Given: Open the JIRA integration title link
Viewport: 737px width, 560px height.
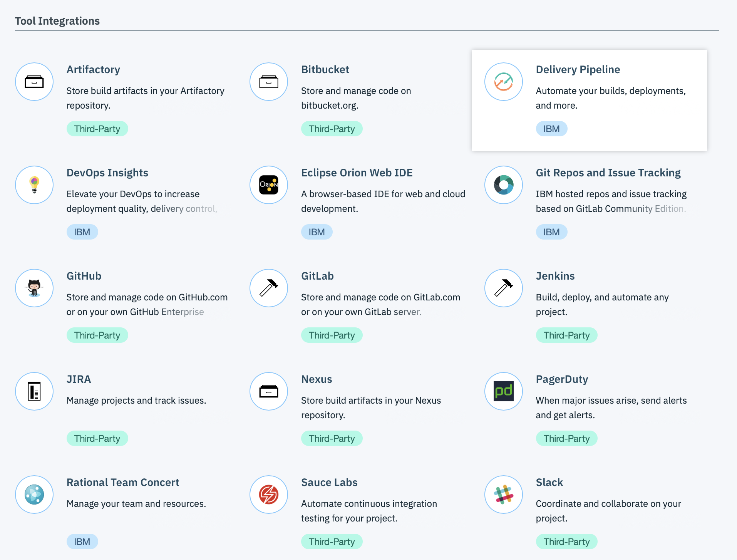Looking at the screenshot, I should (79, 379).
